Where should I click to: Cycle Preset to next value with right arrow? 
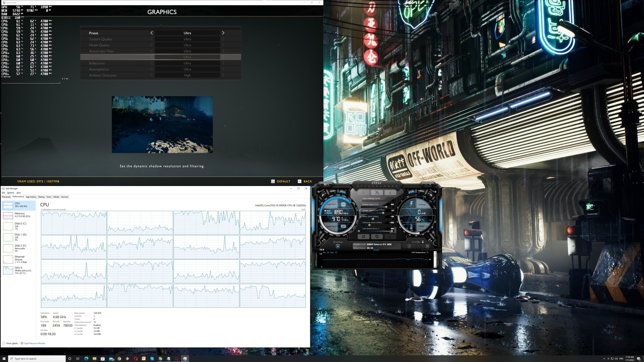click(223, 33)
